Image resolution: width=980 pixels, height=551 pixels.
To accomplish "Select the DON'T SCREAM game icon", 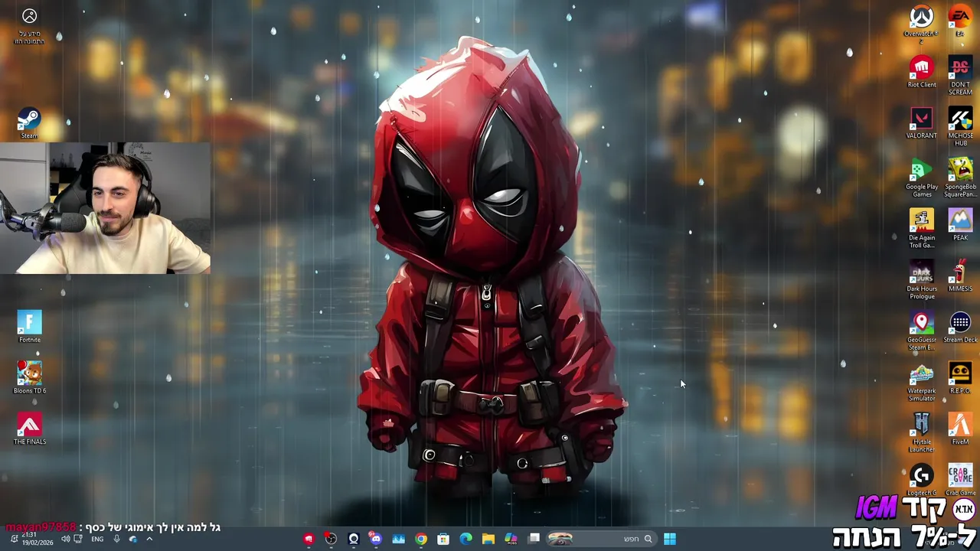I will [x=960, y=76].
